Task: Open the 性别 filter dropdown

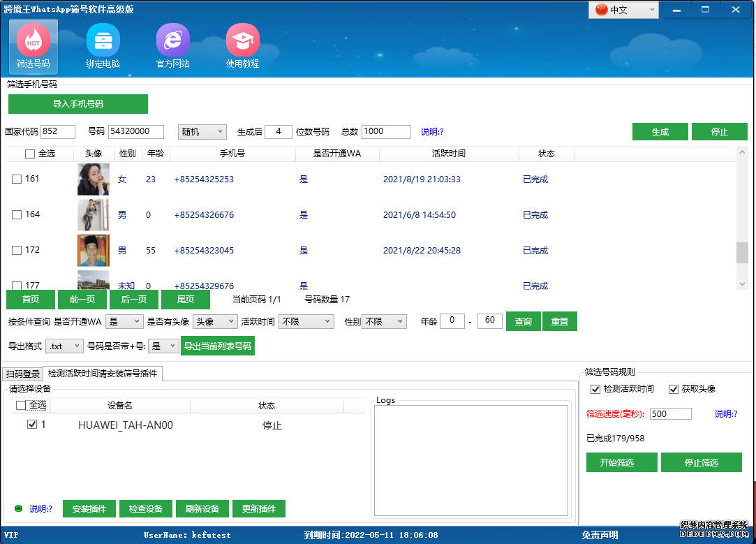Action: tap(384, 322)
